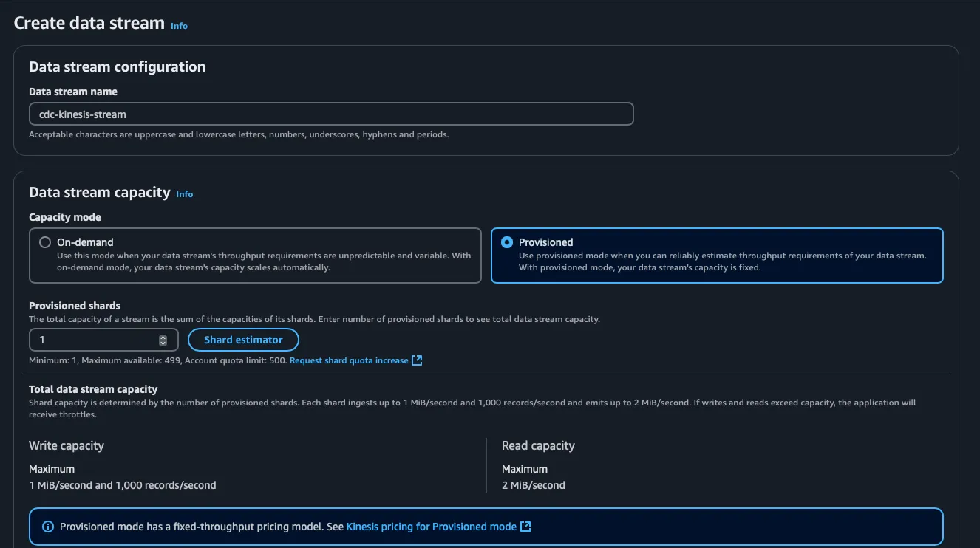Click the Write capacity heading
Screen dimensions: 980x548
click(67, 445)
